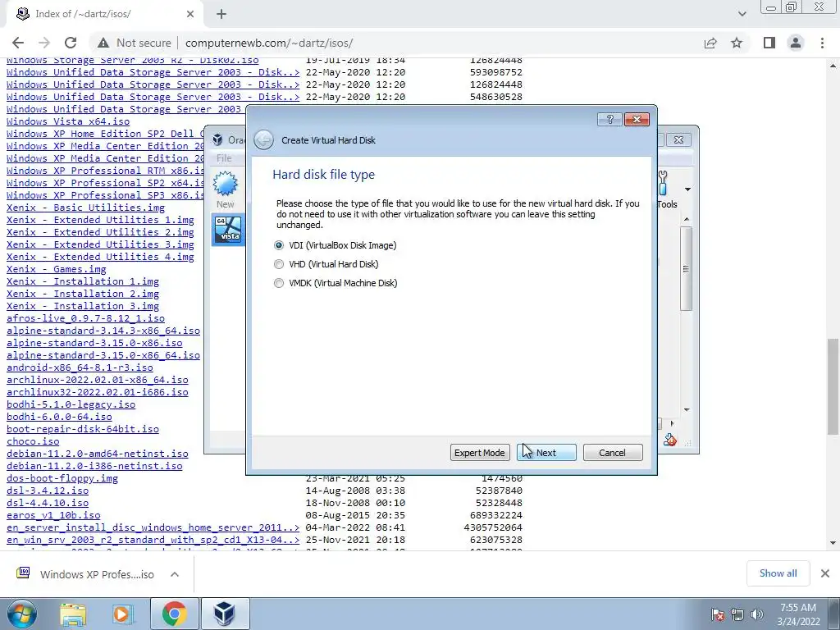Viewport: 840px width, 630px height.
Task: Open Action Center flag in tray
Action: (718, 614)
